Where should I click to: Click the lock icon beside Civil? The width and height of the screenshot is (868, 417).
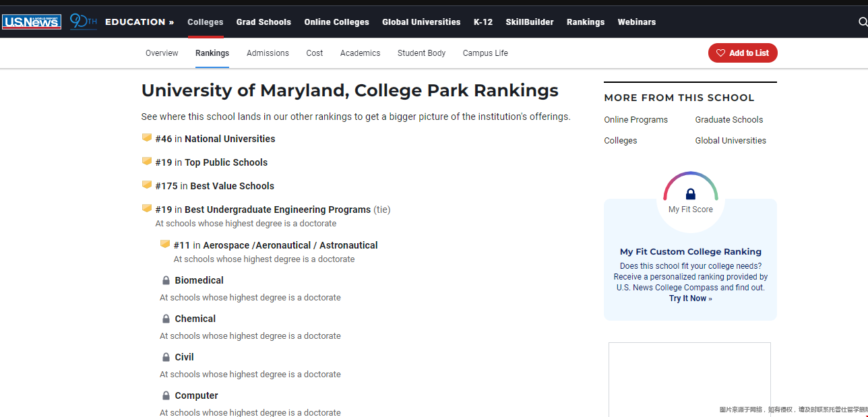tap(166, 357)
